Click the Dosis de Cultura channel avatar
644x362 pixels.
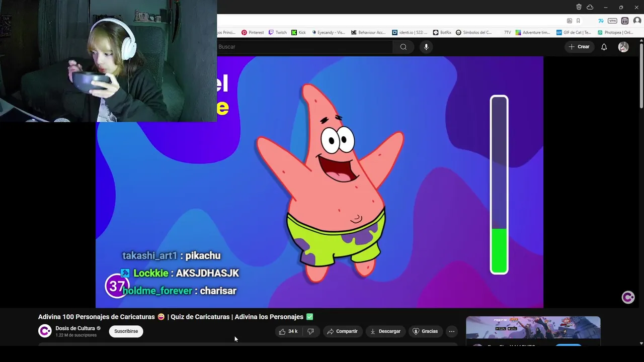[45, 331]
